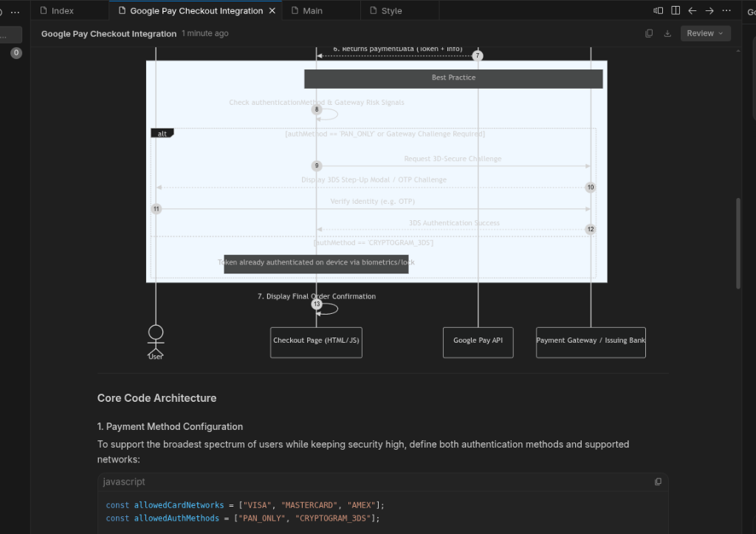Download the document via the download icon
Image resolution: width=756 pixels, height=534 pixels.
click(x=667, y=33)
